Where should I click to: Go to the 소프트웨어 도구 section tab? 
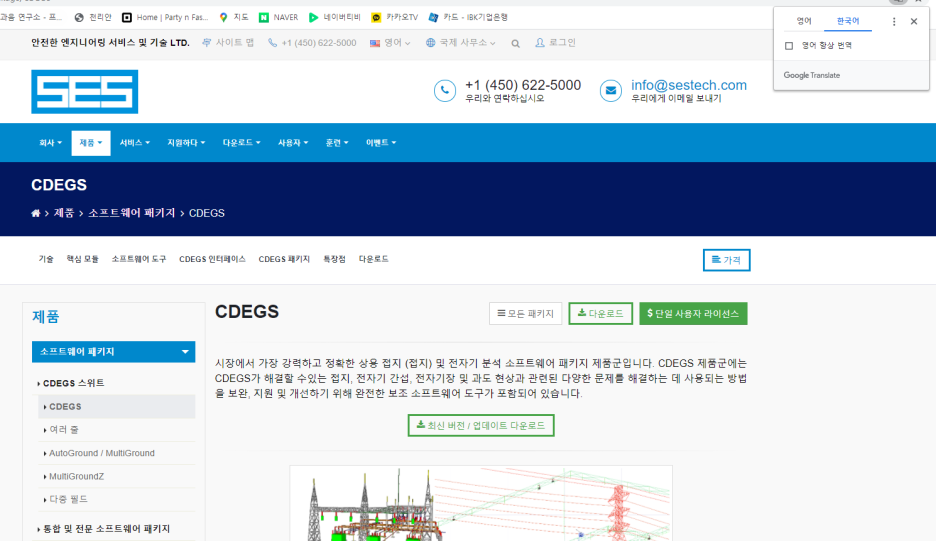click(139, 259)
